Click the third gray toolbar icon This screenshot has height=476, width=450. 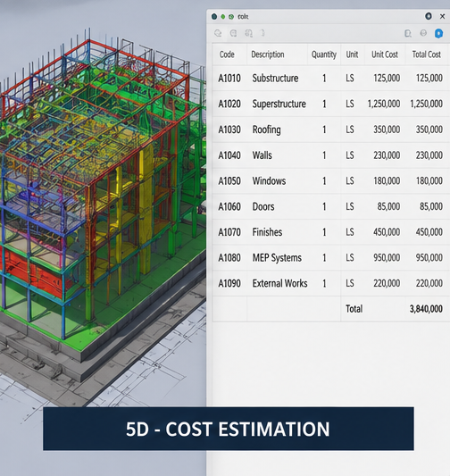tap(248, 33)
